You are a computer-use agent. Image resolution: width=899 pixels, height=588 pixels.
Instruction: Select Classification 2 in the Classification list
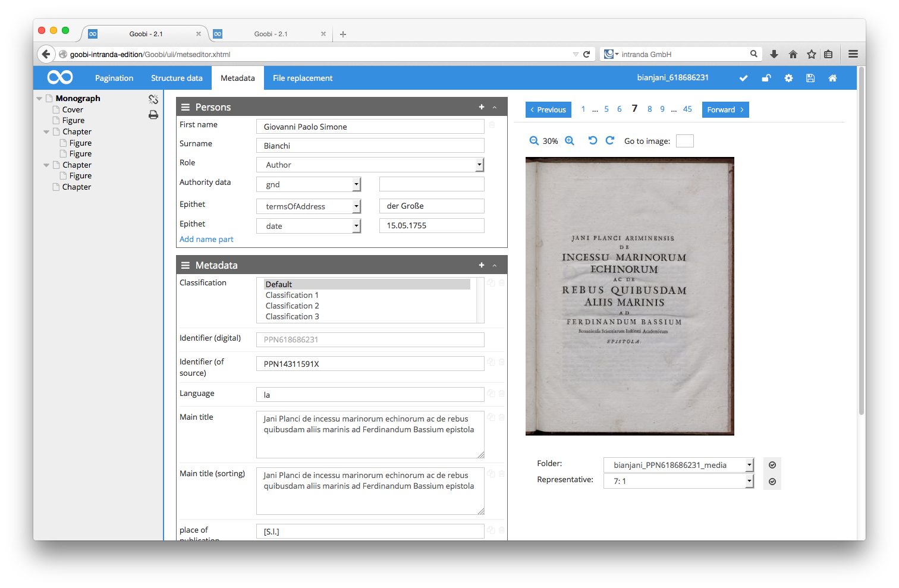click(292, 306)
